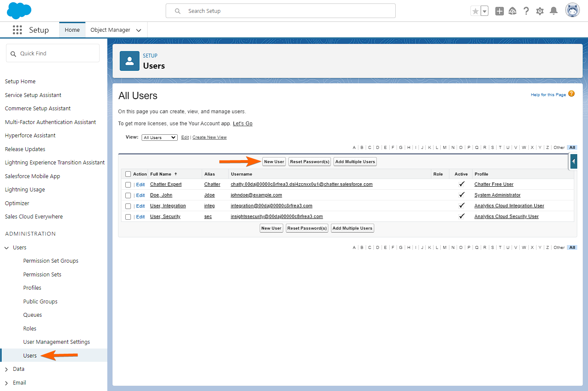This screenshot has height=391, width=588.
Task: Open the Setup gear icon
Action: coord(540,11)
